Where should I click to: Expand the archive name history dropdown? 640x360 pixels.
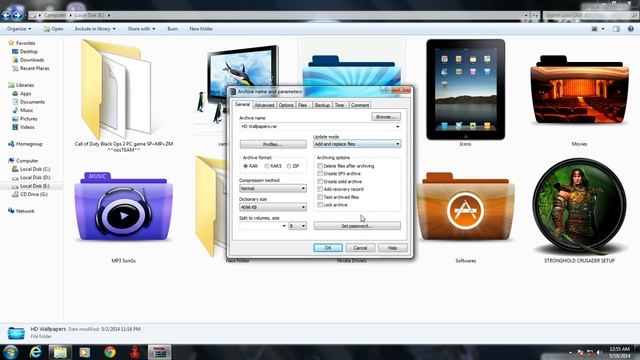398,127
